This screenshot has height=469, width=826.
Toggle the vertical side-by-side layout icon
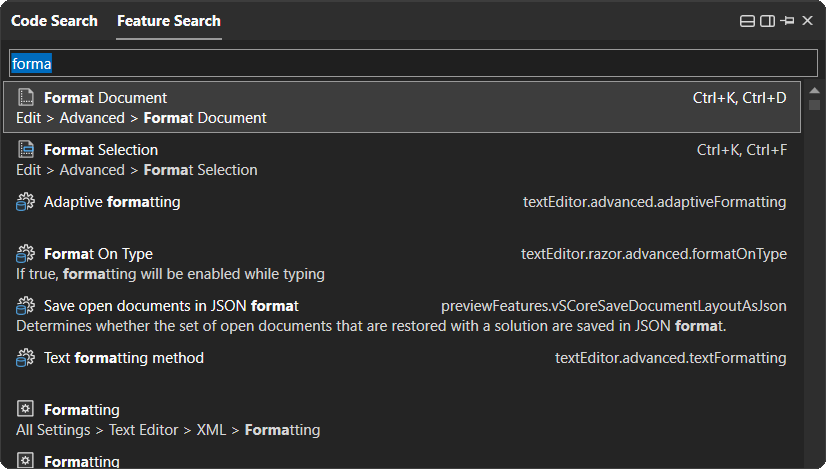coord(767,21)
